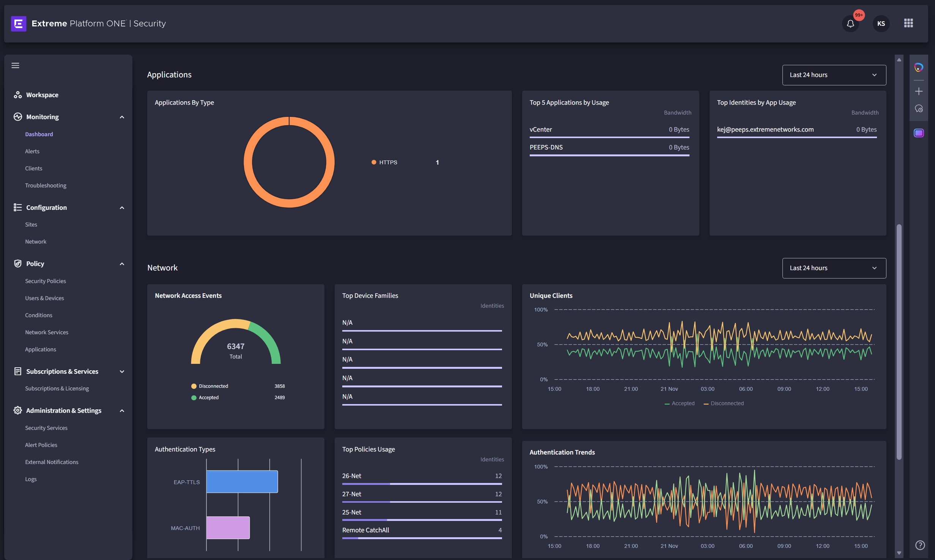The width and height of the screenshot is (935, 560).
Task: Click the vCenter application entry
Action: coord(541,129)
